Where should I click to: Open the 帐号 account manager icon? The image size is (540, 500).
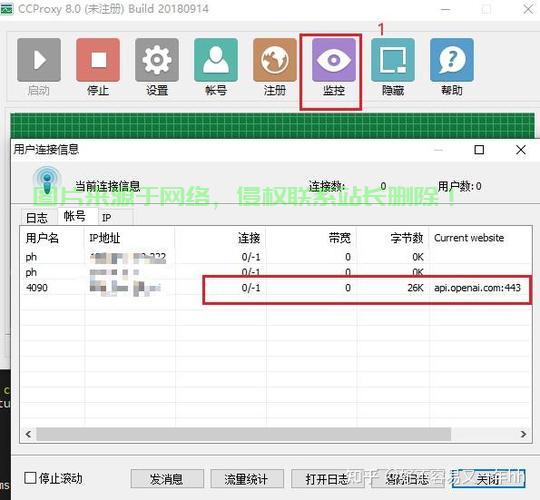[x=216, y=60]
